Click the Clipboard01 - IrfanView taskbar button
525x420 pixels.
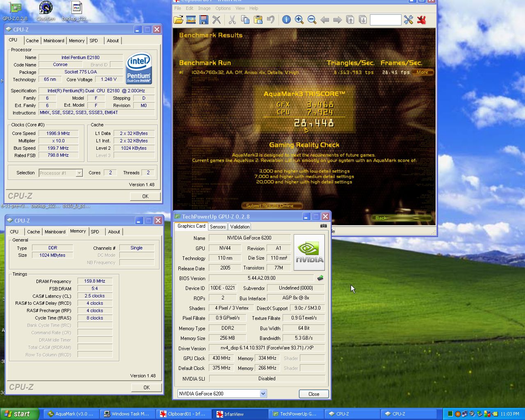(184, 414)
